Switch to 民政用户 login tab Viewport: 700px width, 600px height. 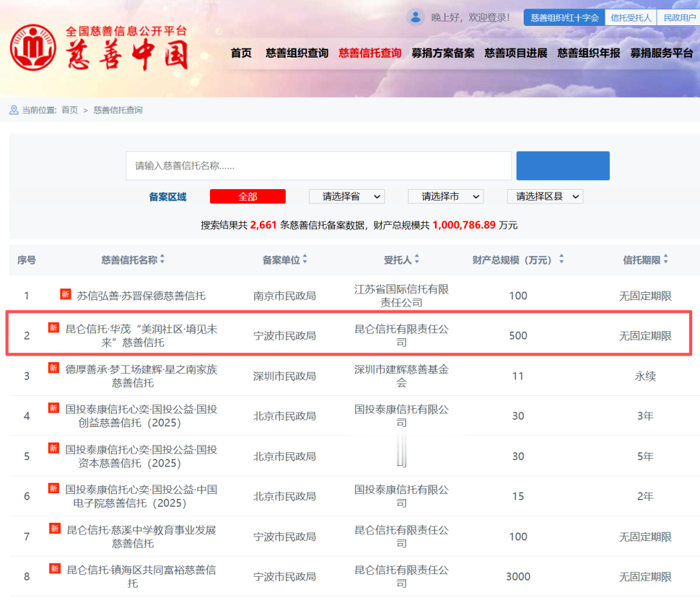point(679,17)
